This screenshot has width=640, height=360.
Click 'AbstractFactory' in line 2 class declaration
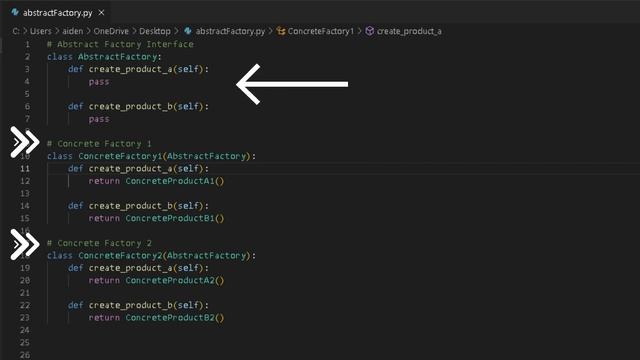point(118,57)
